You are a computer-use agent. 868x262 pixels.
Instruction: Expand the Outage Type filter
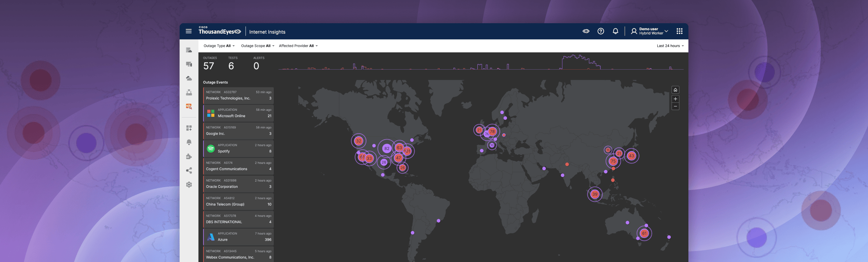219,46
